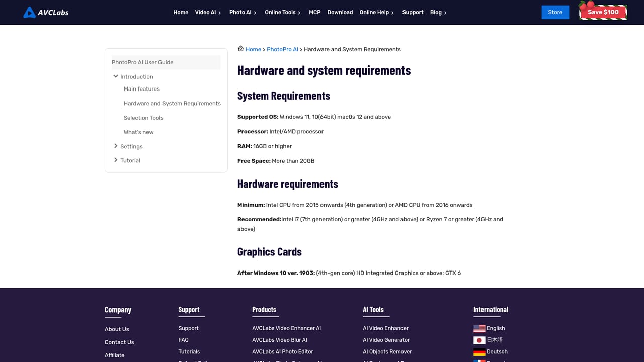Screen dimensions: 644x362
Task: Select the German flag icon
Action: point(479,352)
